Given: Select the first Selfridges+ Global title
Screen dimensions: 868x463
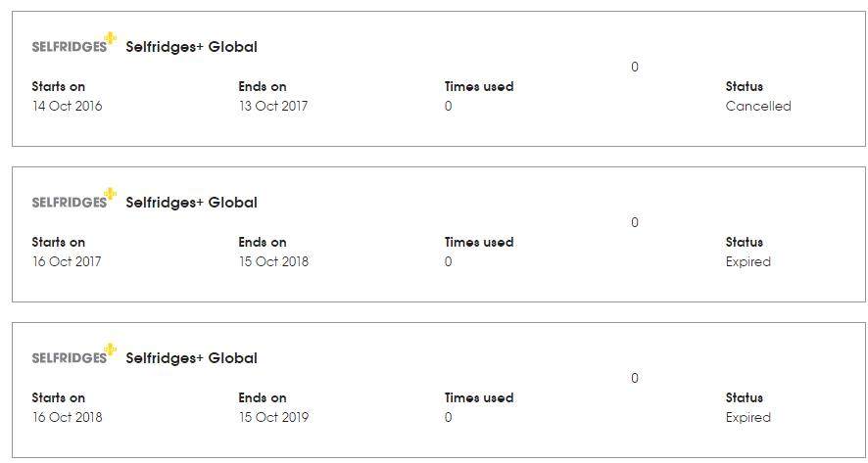Looking at the screenshot, I should tap(192, 47).
